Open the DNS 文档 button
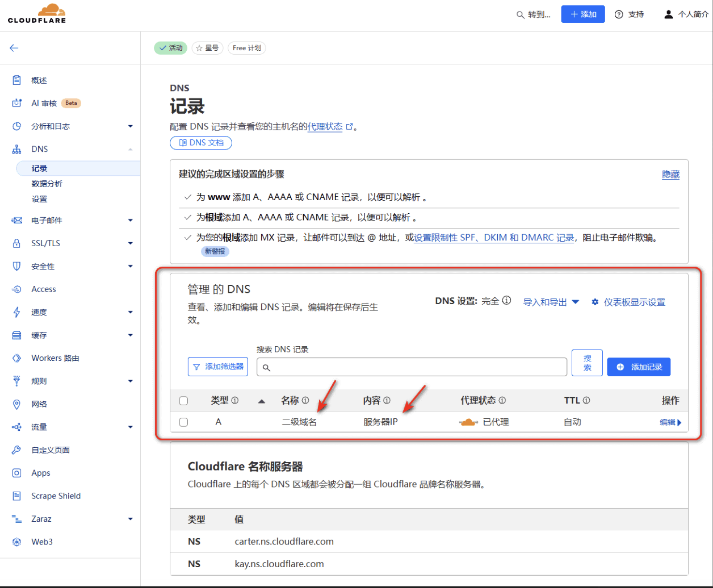713x588 pixels. (x=201, y=143)
